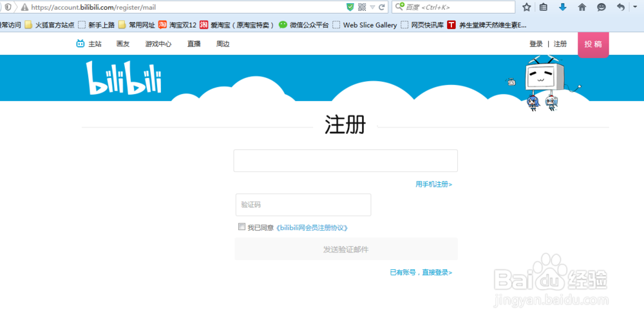Open 爱淘宝（原淘宝特卖）bookmark

tap(238, 25)
